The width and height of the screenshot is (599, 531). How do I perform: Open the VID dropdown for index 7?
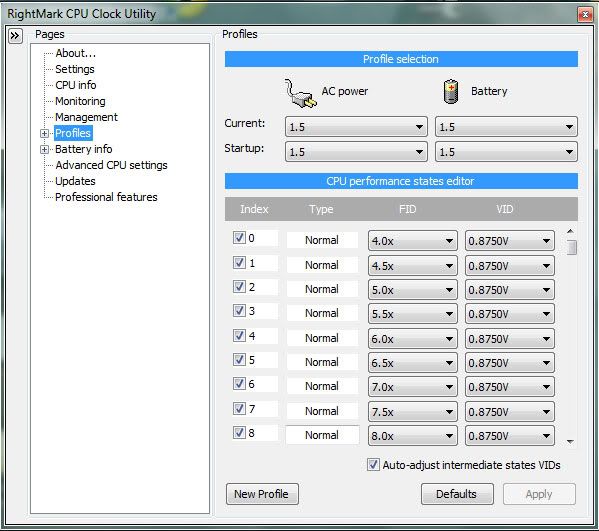510,412
